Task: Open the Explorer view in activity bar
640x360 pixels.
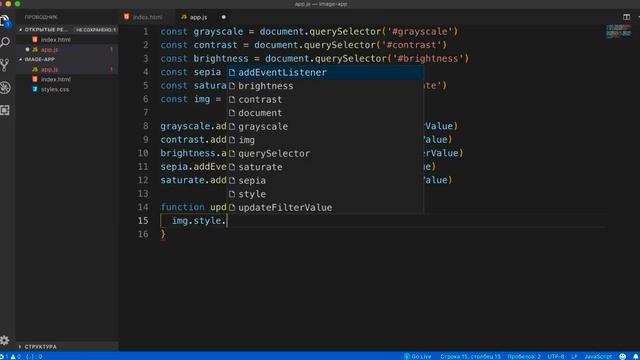Action: click(x=5, y=20)
